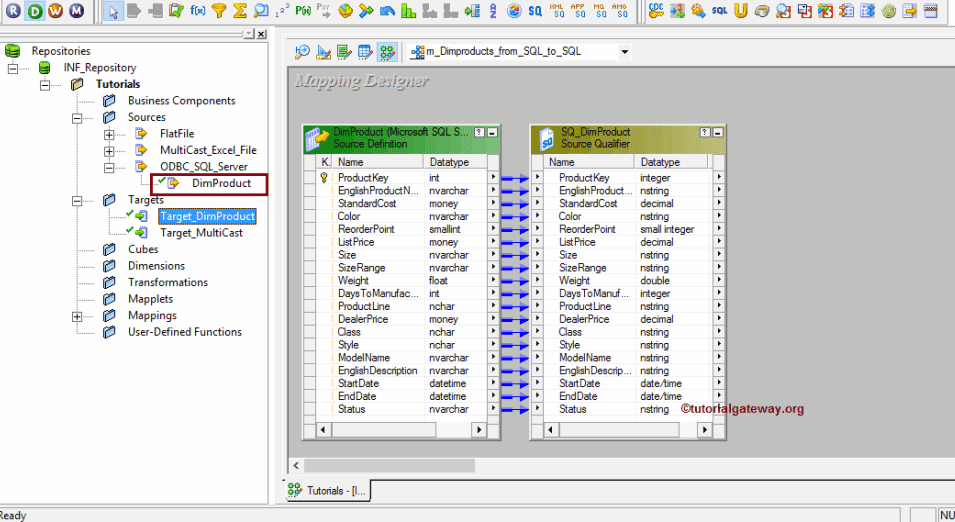
Task: Expand the FlatFile source node
Action: coord(109,134)
